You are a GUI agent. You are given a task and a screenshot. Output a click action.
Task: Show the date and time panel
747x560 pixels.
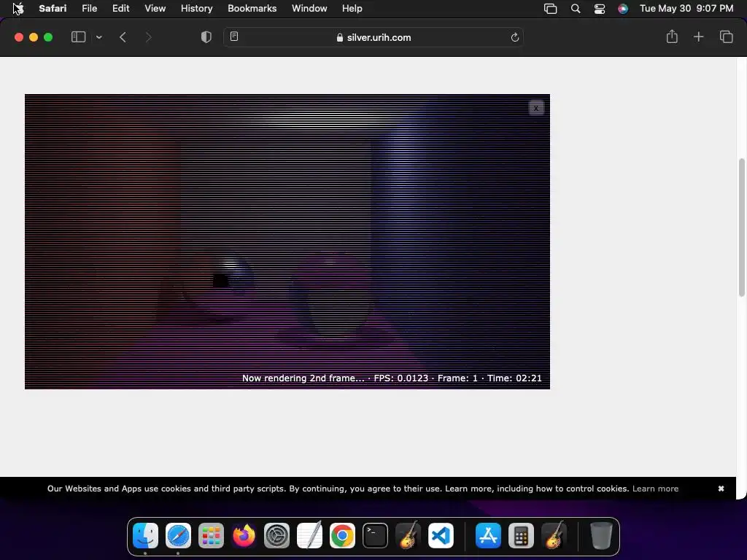(686, 8)
